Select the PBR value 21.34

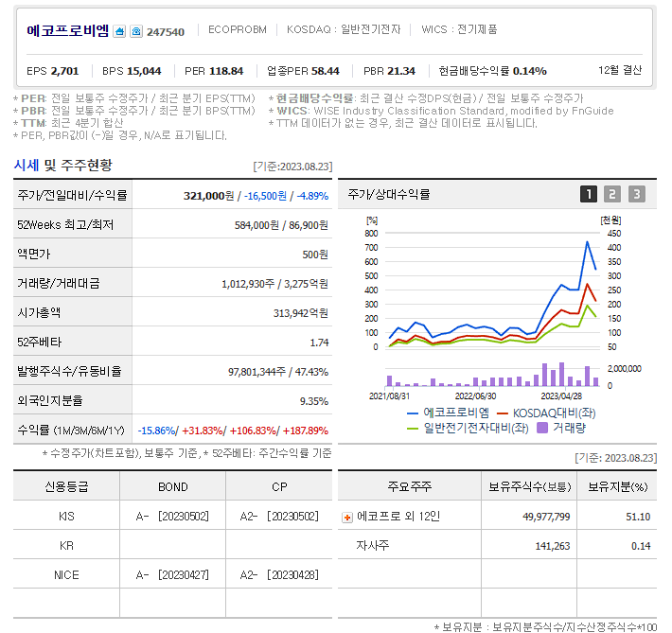(401, 71)
